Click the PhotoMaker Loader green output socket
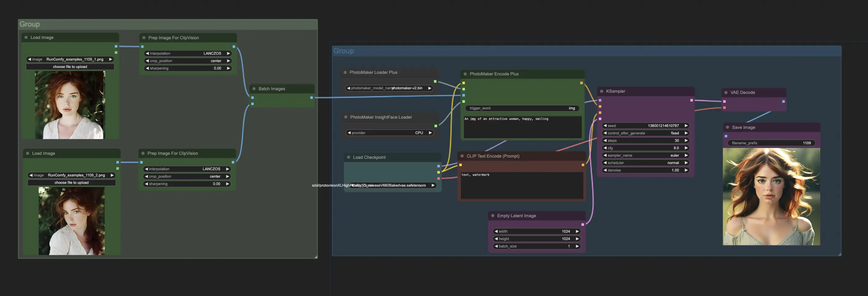 pos(435,82)
